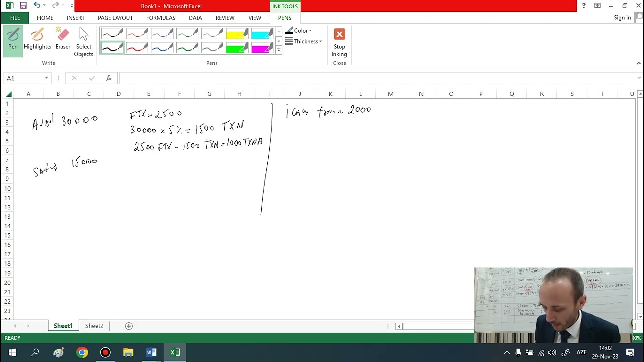Switch to the VIEW tab
The image size is (644, 362).
click(x=255, y=18)
